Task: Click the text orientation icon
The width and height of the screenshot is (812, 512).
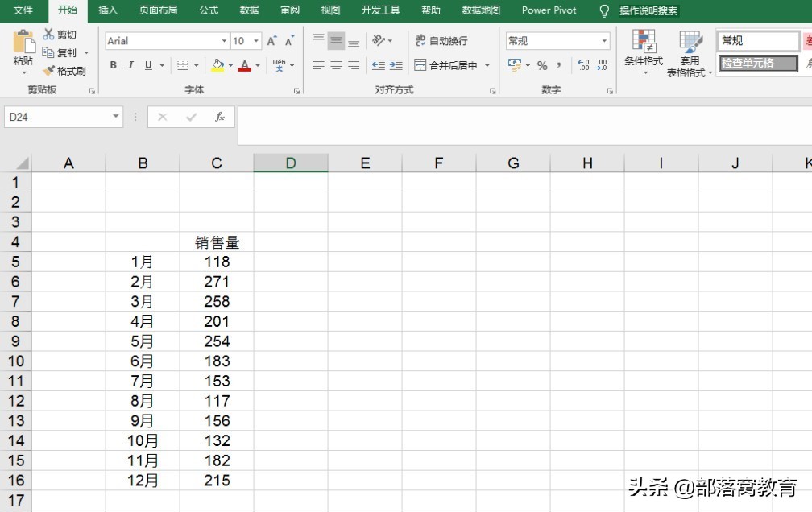Action: [x=379, y=40]
